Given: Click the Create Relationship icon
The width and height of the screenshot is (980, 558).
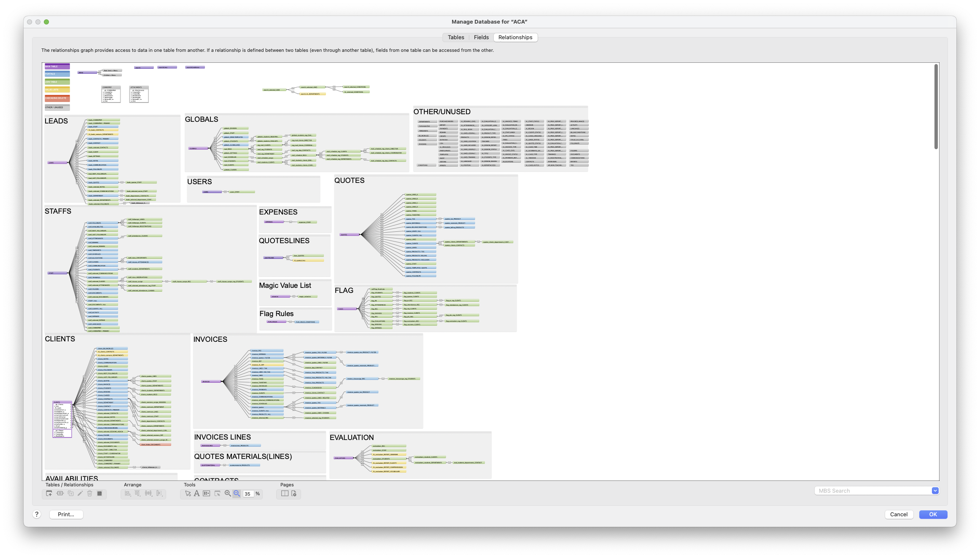Looking at the screenshot, I should coord(60,494).
